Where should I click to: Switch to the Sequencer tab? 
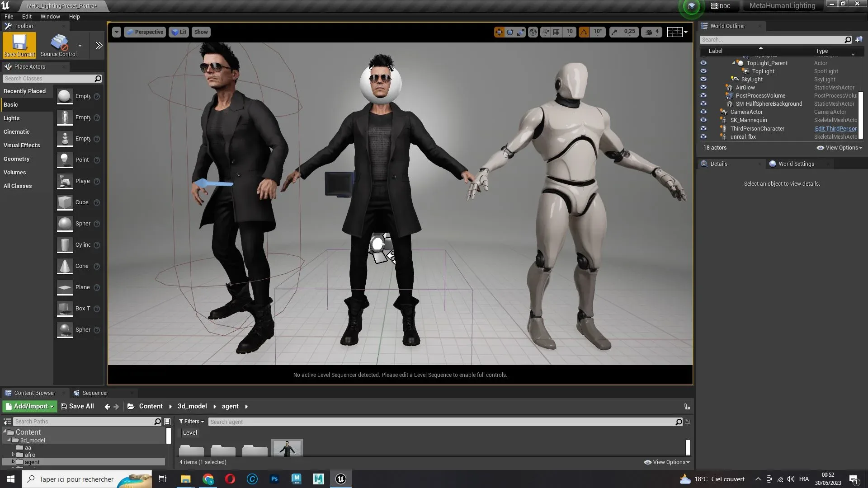(95, 393)
